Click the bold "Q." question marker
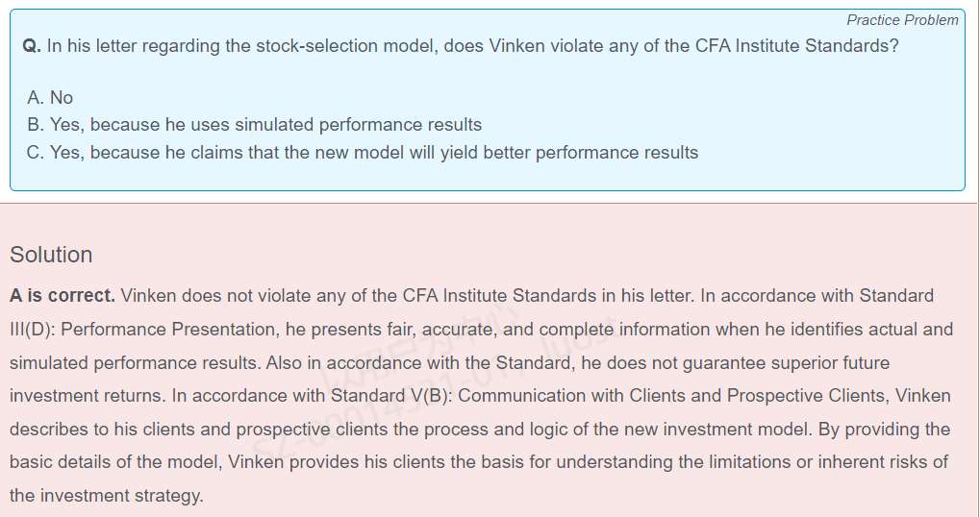The width and height of the screenshot is (980, 517). pos(31,46)
